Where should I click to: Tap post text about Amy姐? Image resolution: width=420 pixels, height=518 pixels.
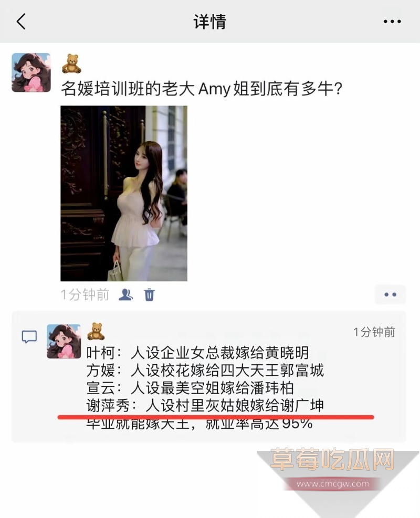point(202,89)
